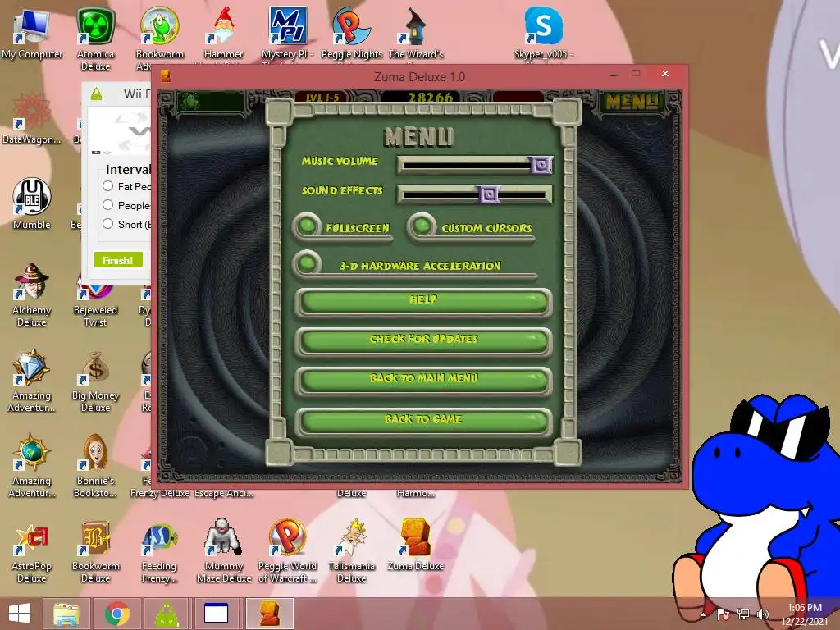Click the Zuma Deluxe 1.0 window title
This screenshot has height=630, width=840.
tap(419, 76)
